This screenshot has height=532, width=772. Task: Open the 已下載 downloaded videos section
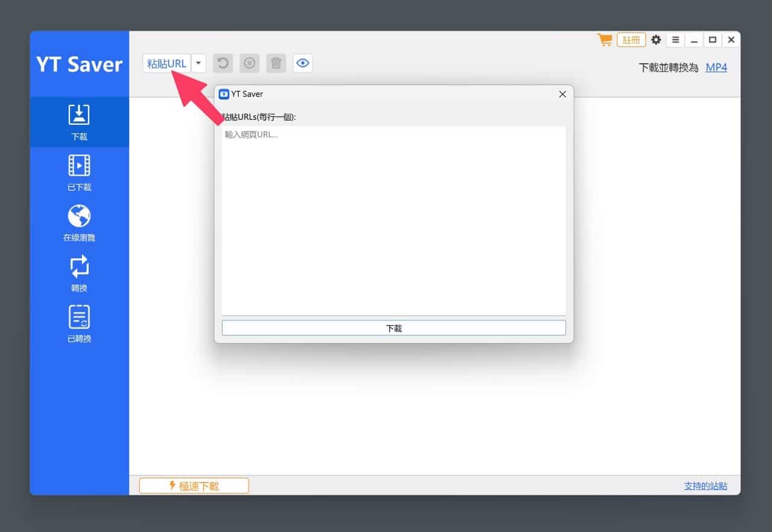click(x=79, y=173)
